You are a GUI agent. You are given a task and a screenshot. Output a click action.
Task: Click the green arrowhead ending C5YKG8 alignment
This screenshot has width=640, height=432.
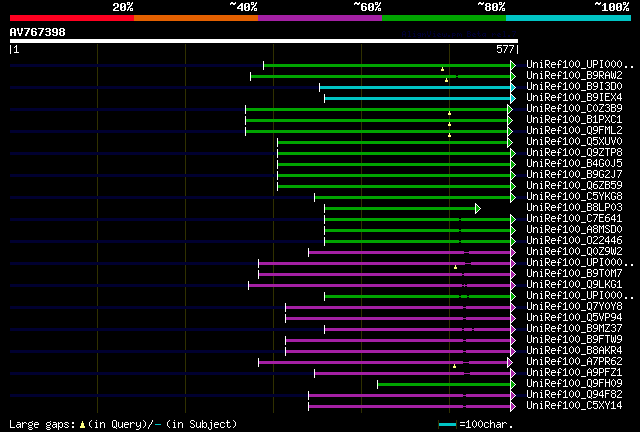(513, 198)
